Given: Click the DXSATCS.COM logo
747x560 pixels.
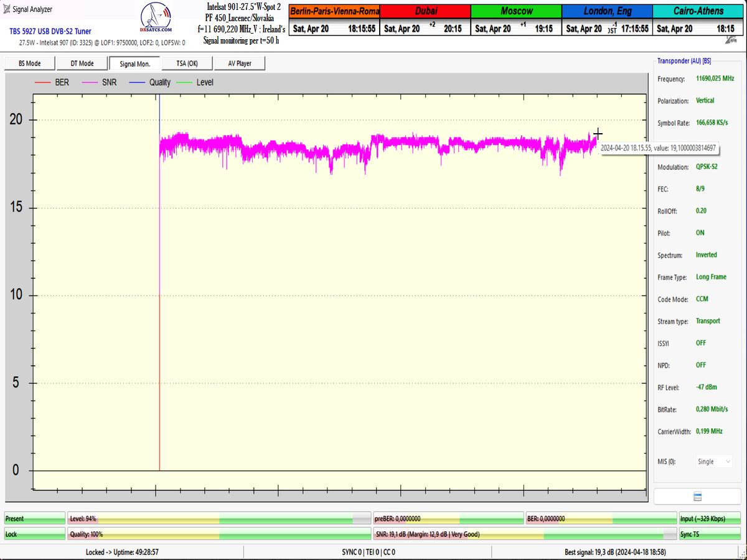Looking at the screenshot, I should pos(156,19).
